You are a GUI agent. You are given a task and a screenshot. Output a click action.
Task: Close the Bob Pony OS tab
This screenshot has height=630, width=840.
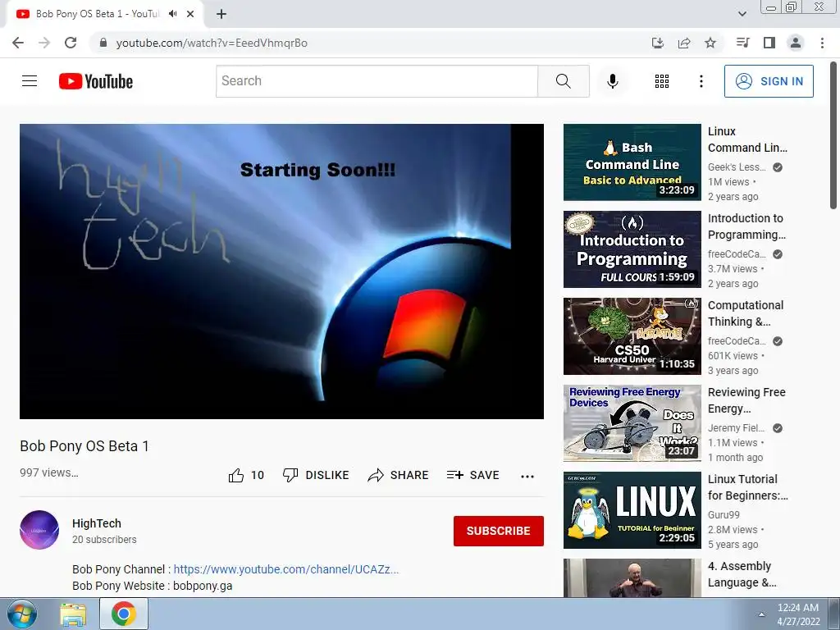point(190,14)
